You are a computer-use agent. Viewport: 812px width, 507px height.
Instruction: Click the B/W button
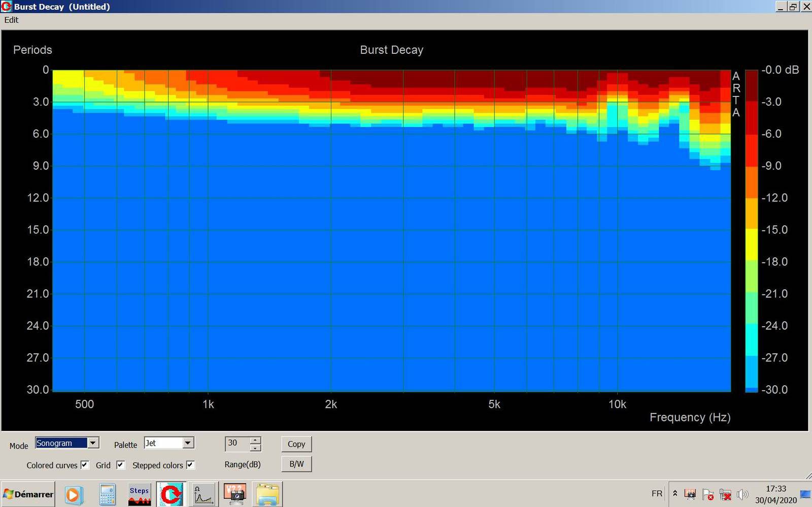click(x=296, y=464)
